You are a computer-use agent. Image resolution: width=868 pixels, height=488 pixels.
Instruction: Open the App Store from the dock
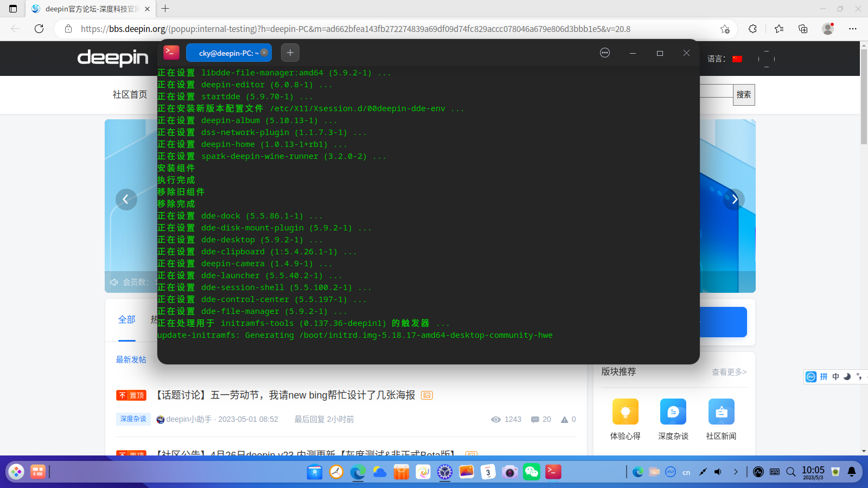[x=401, y=472]
